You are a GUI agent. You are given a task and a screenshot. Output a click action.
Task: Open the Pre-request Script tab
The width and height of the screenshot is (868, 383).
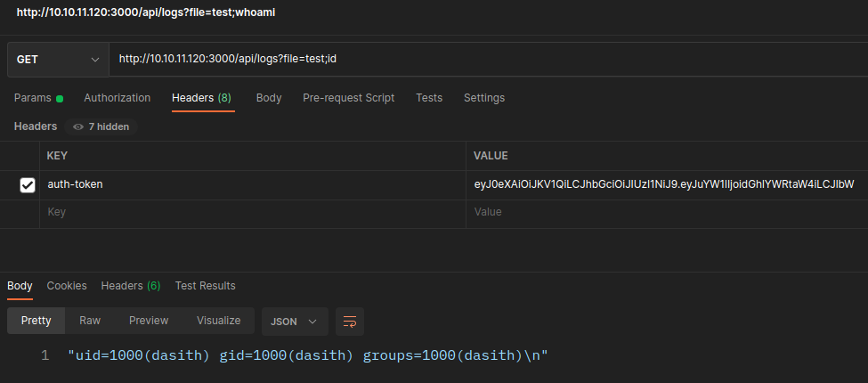(x=348, y=98)
